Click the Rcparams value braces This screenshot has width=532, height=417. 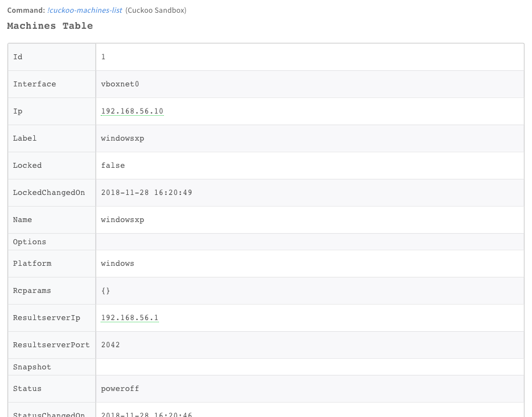[x=106, y=291]
